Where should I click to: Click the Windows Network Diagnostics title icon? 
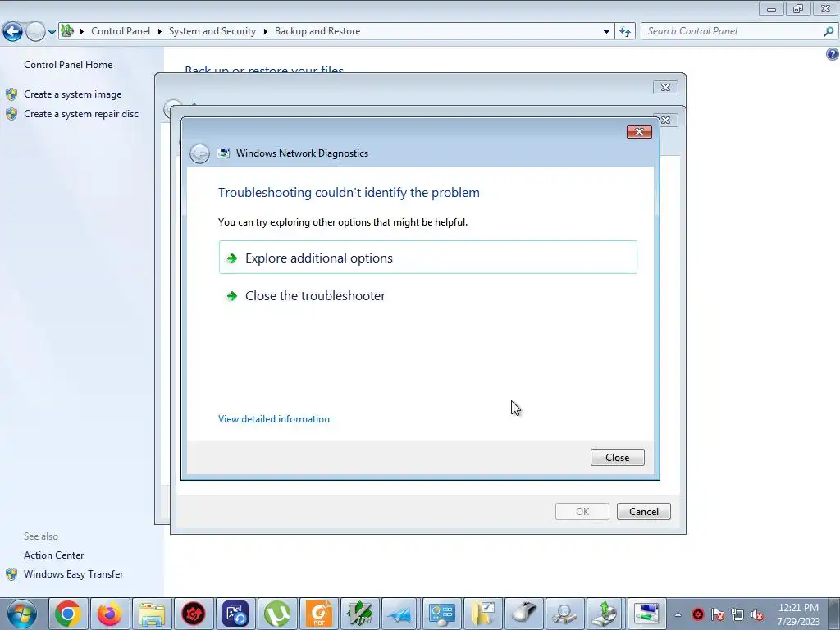coord(223,153)
